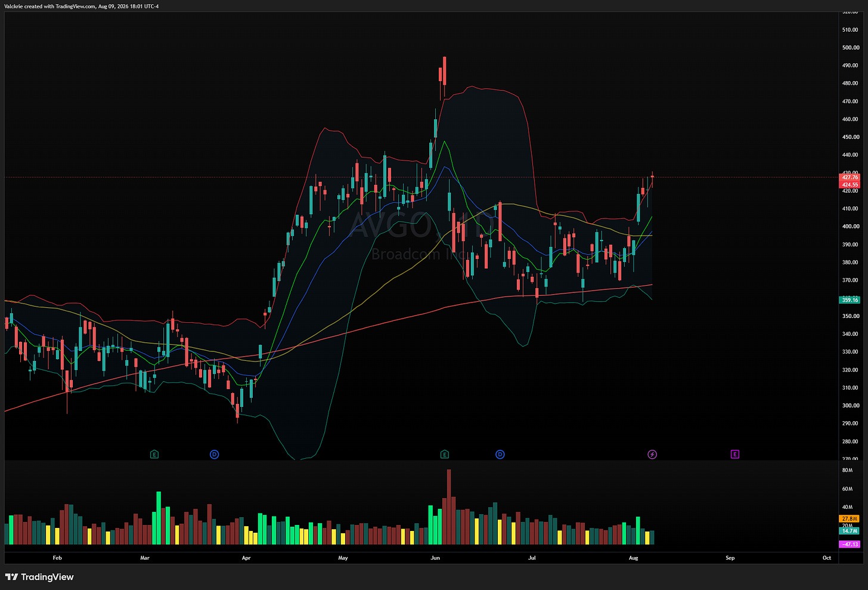Click the teal 14.7M volume label

point(850,530)
